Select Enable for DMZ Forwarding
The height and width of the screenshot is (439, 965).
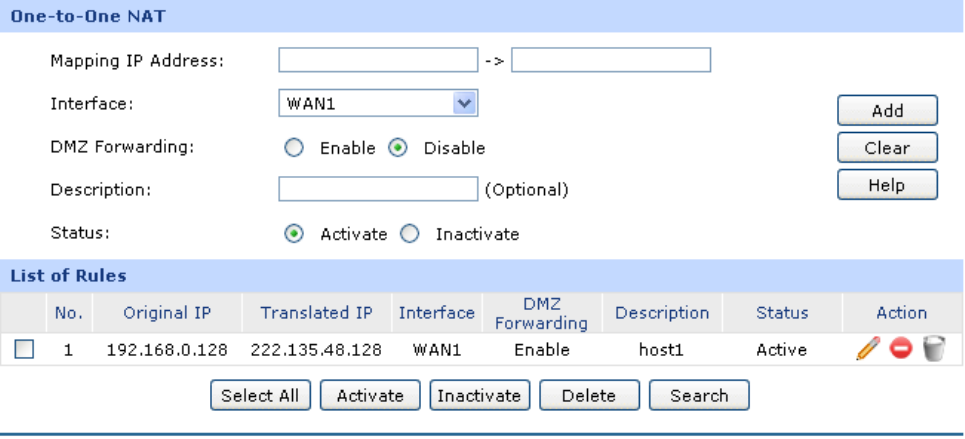pyautogui.click(x=294, y=148)
